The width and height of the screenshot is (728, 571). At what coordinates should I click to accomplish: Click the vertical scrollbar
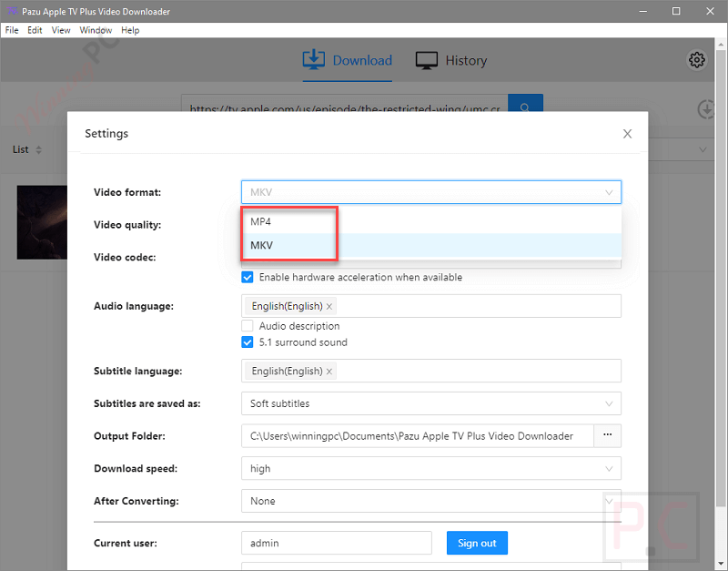721,279
